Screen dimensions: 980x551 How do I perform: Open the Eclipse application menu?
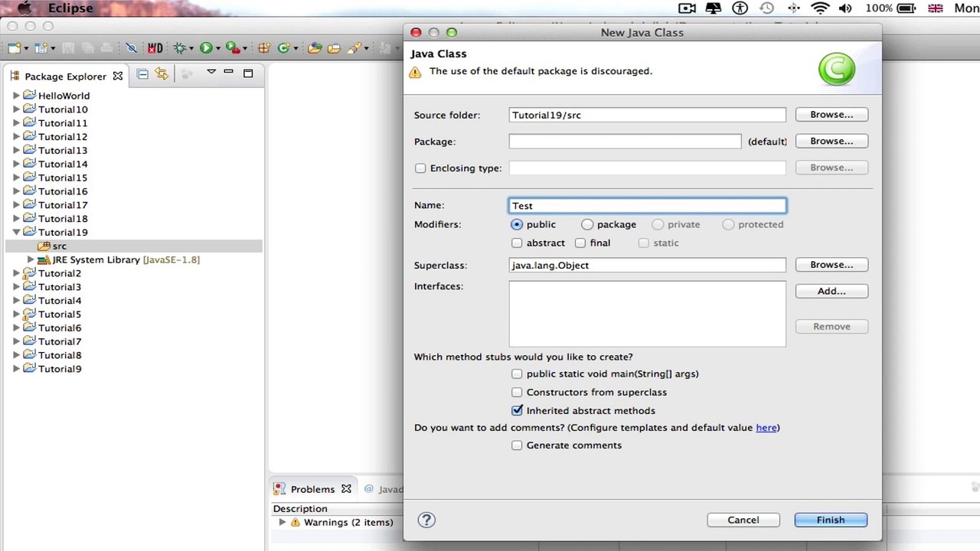(70, 8)
